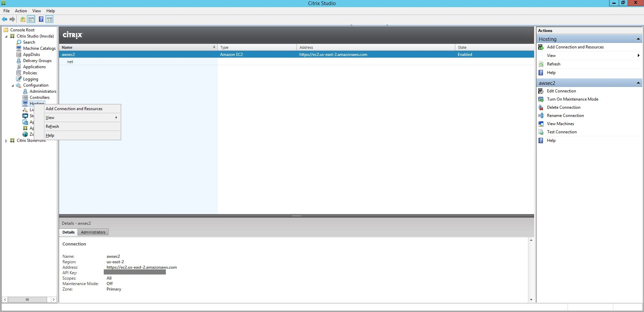Click the Delete Connection icon
The height and width of the screenshot is (312, 644).
pos(541,107)
